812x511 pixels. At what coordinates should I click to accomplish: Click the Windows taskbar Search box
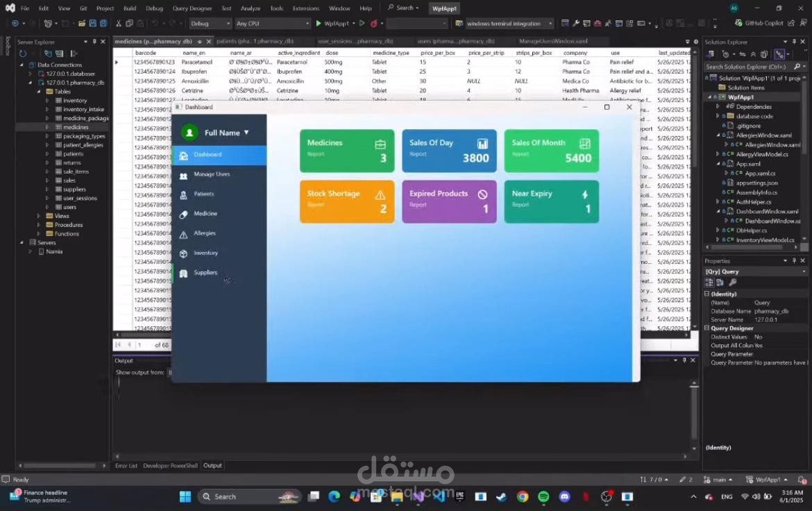[x=250, y=496]
